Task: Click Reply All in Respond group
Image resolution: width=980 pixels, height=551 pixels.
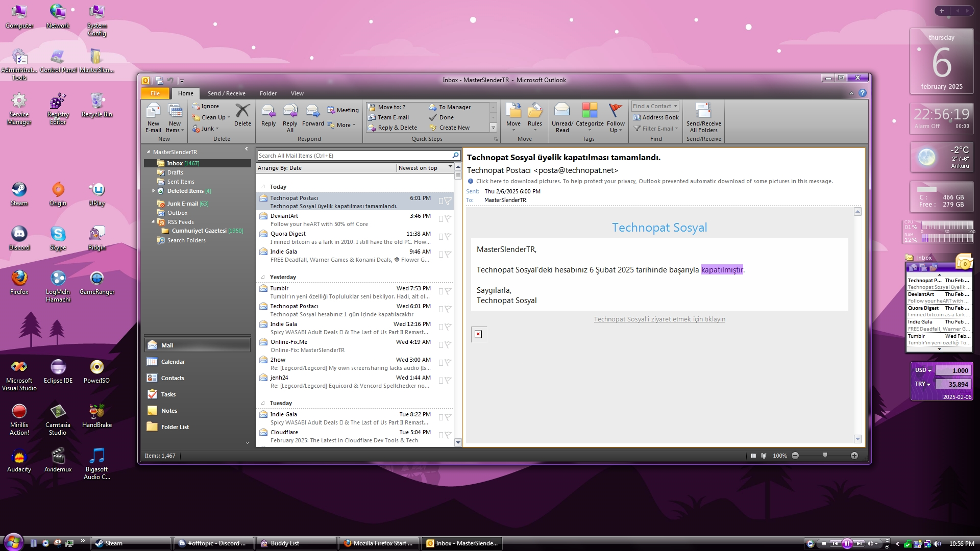Action: click(290, 118)
